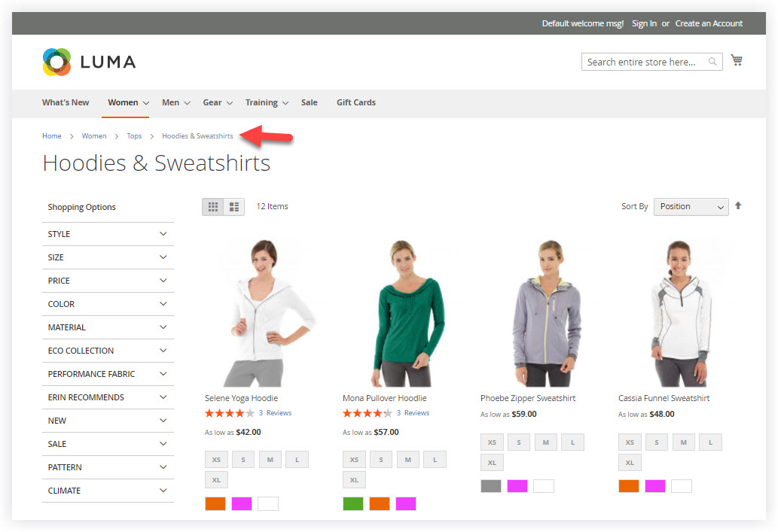Switch to list view mode icon
The image size is (778, 532).
pos(233,205)
